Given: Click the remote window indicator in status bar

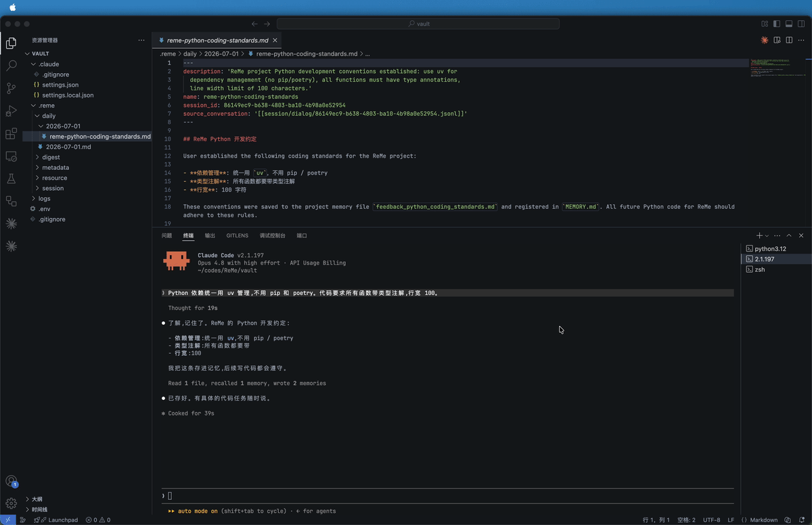Looking at the screenshot, I should tap(6, 520).
